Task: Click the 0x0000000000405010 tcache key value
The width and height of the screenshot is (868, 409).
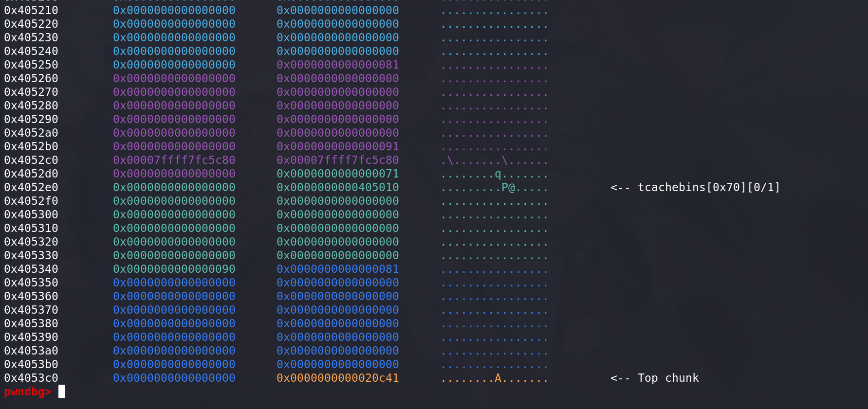Action: (338, 187)
